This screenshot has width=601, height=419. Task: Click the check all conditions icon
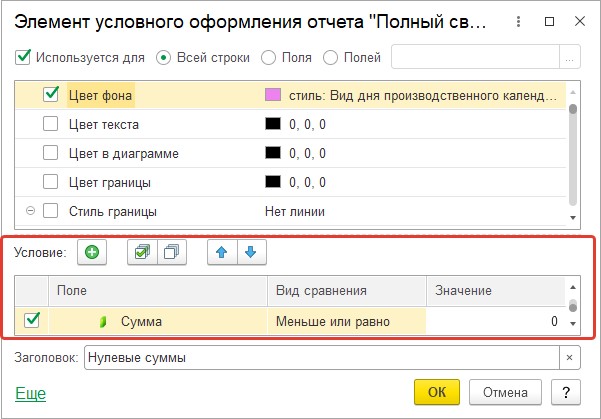pyautogui.click(x=142, y=252)
